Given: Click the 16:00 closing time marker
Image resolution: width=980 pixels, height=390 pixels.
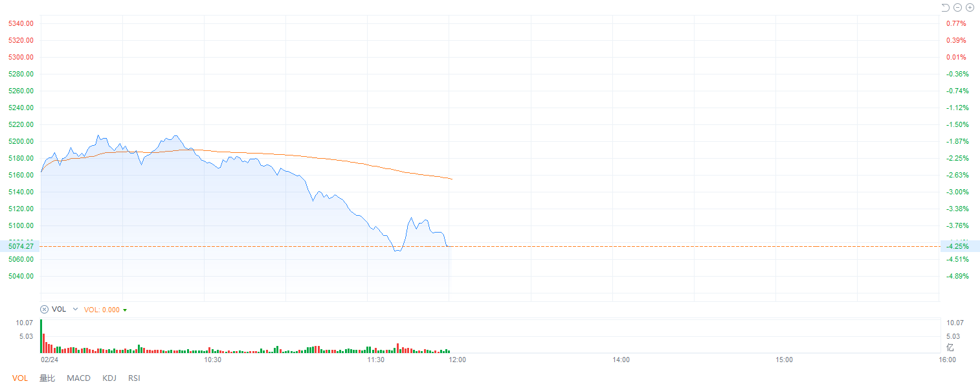Looking at the screenshot, I should [x=947, y=360].
